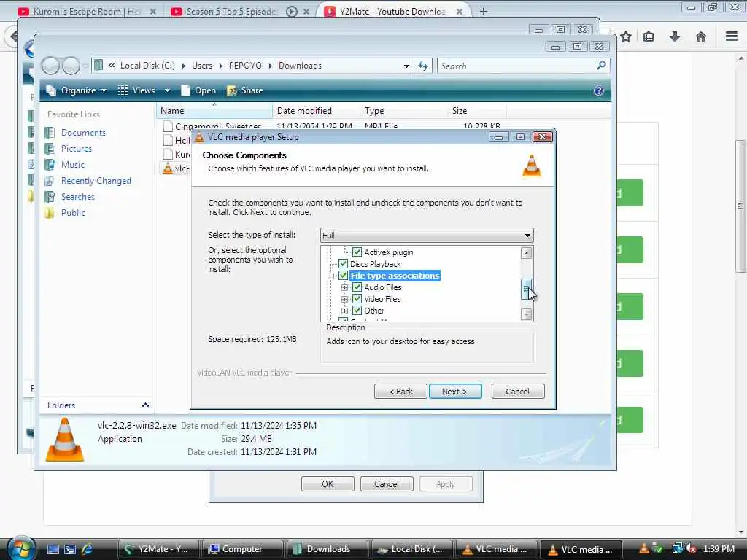Screen dimensions: 747x560
Task: Open browser bookmarks list icon
Action: click(x=649, y=36)
